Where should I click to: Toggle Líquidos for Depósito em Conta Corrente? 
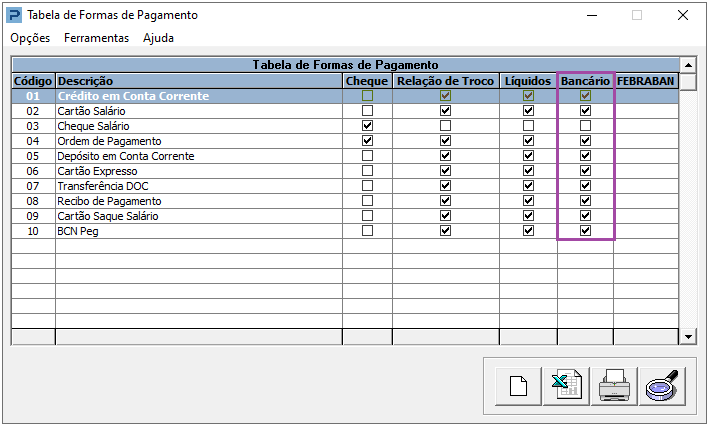[528, 156]
